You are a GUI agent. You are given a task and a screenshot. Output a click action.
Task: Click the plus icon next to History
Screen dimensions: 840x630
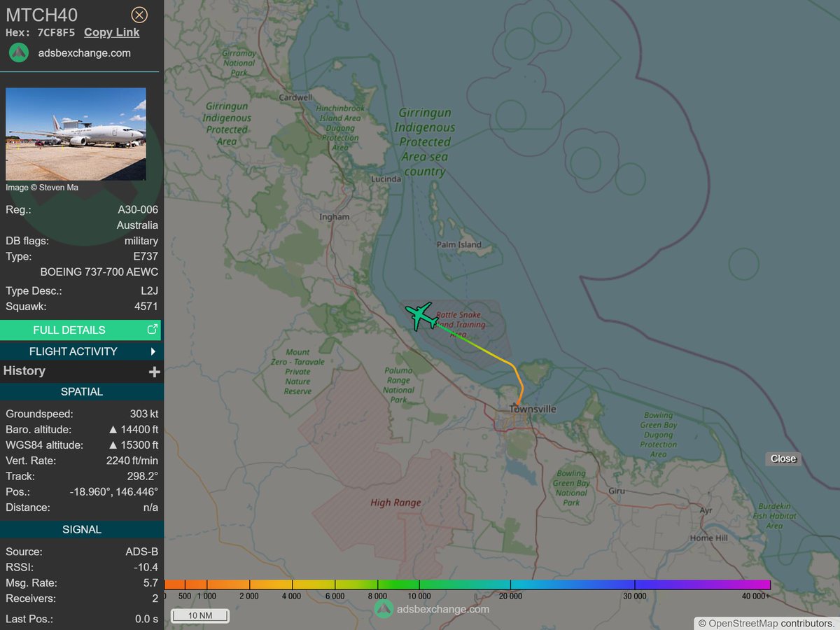pos(154,371)
